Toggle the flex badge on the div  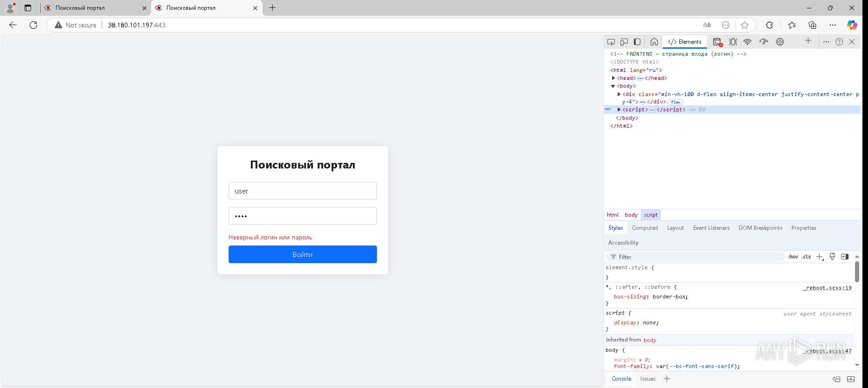click(x=676, y=102)
